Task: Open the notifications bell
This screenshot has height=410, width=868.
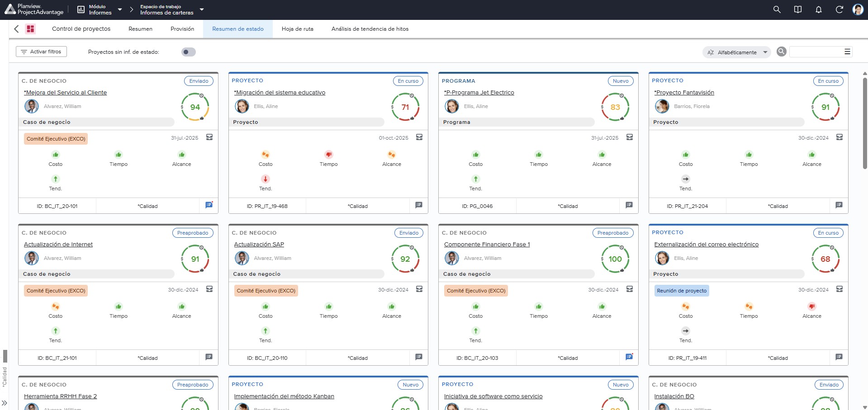Action: point(818,9)
